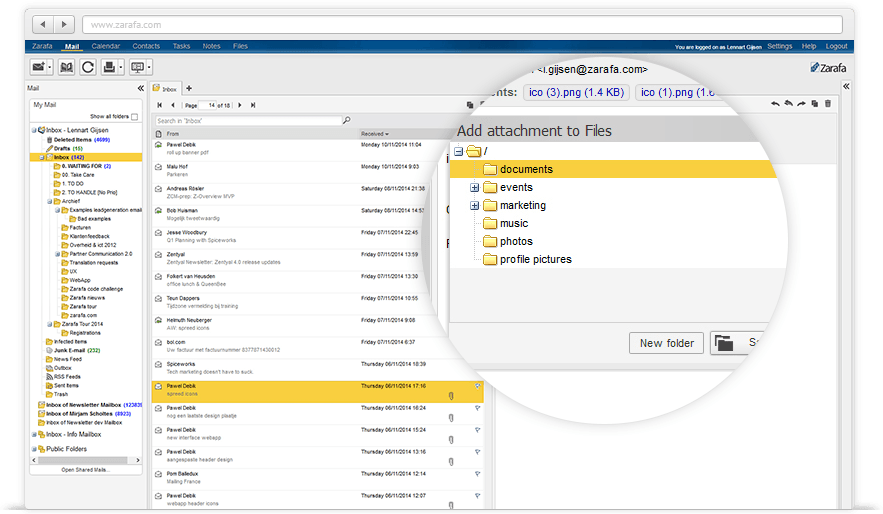The width and height of the screenshot is (883, 514).
Task: Click the reply all icon
Action: click(788, 104)
